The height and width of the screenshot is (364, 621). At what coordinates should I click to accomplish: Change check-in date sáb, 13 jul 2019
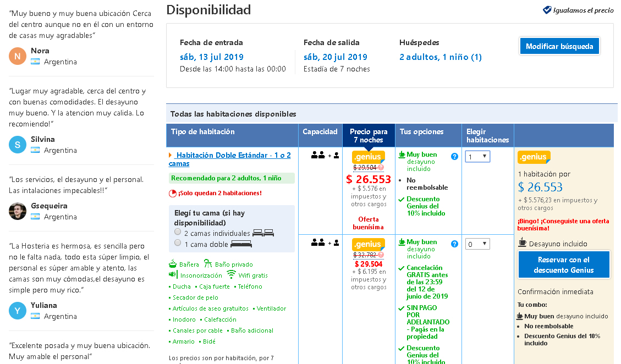point(211,57)
